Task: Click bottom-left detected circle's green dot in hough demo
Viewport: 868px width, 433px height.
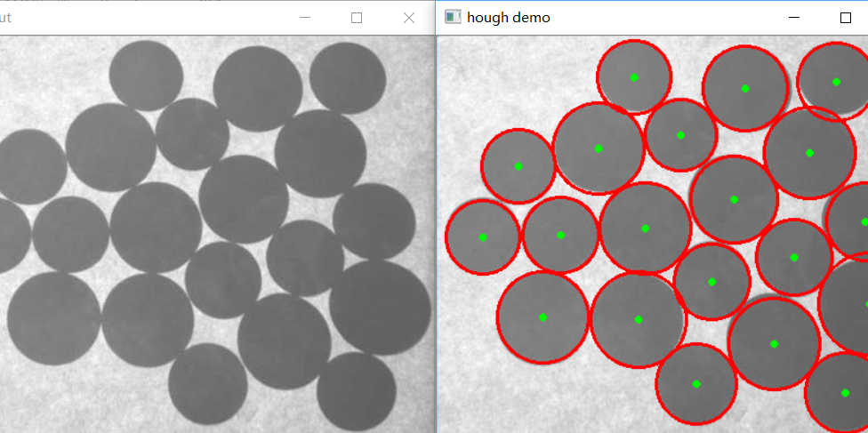Action: click(x=542, y=317)
